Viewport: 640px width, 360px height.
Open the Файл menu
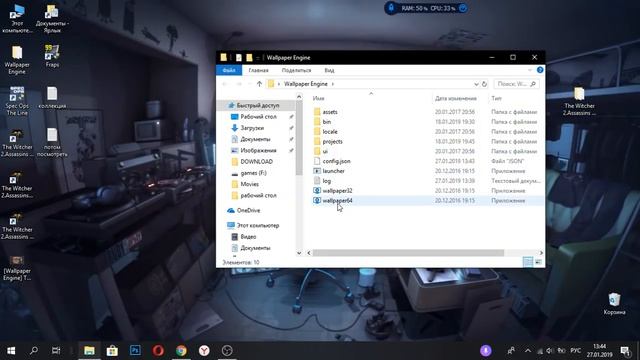(x=229, y=70)
